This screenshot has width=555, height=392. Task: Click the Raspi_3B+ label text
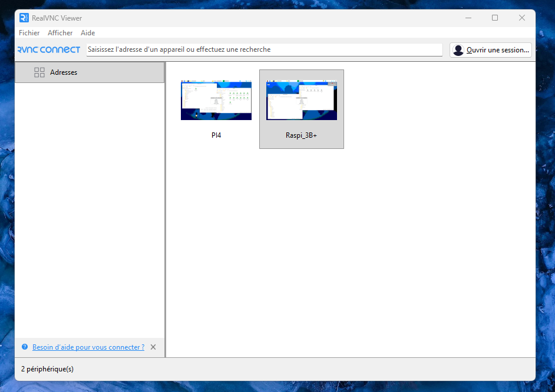pyautogui.click(x=301, y=135)
